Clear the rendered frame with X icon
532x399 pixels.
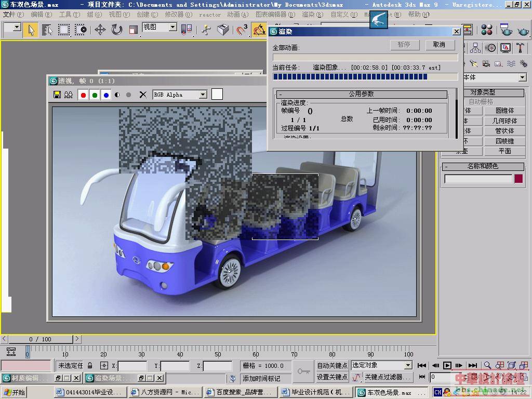[143, 95]
